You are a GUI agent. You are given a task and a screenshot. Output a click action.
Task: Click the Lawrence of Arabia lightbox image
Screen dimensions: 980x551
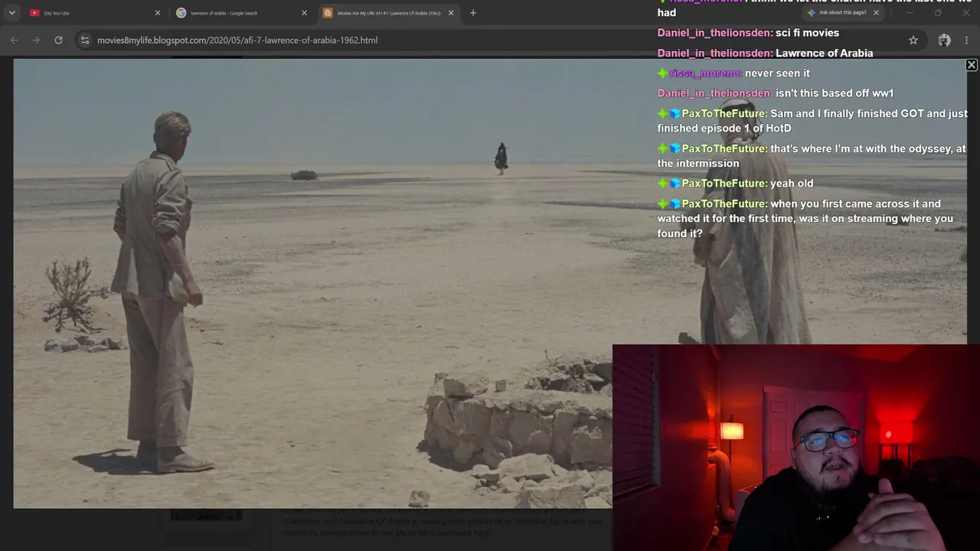tap(490, 283)
